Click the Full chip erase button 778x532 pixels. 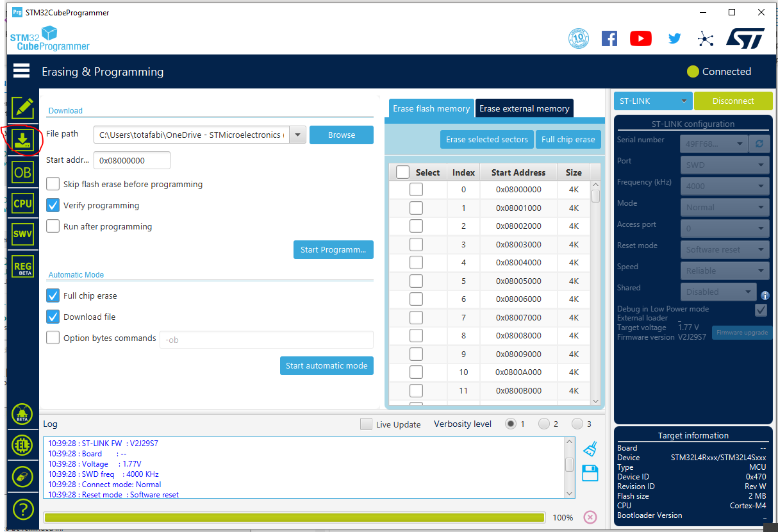[x=568, y=139]
